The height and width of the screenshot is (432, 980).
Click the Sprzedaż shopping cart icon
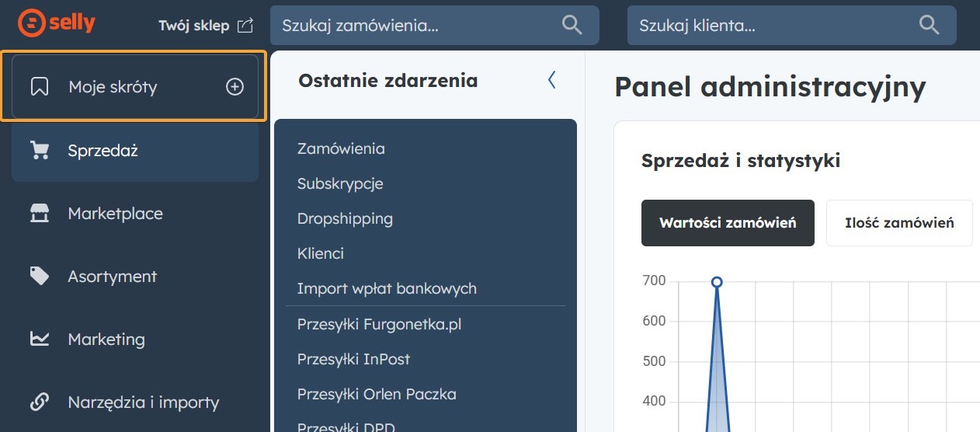click(40, 150)
